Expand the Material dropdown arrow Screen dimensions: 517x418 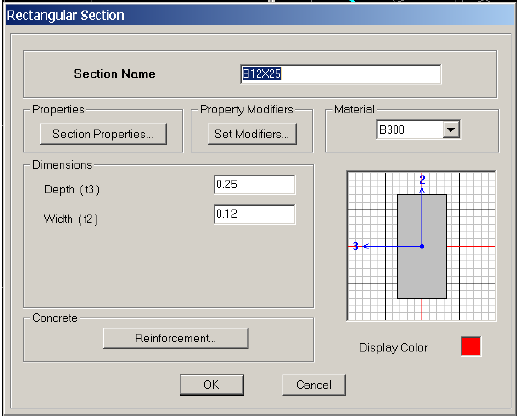pos(451,129)
